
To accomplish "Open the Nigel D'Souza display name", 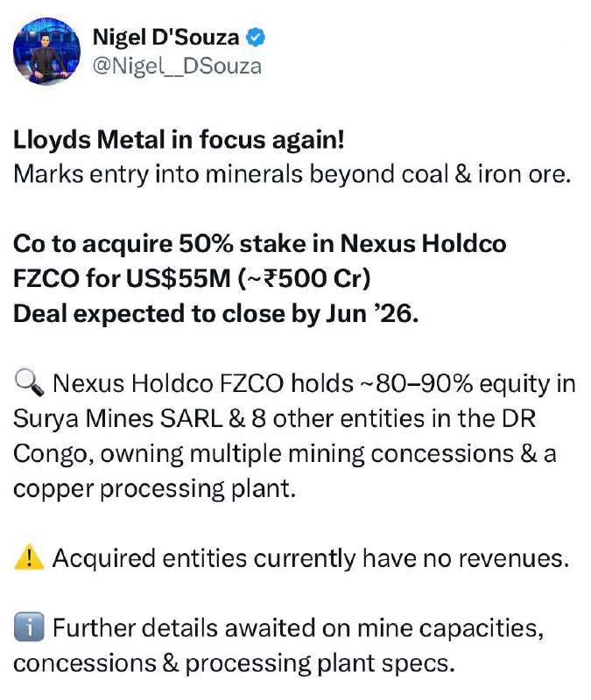I will point(165,37).
